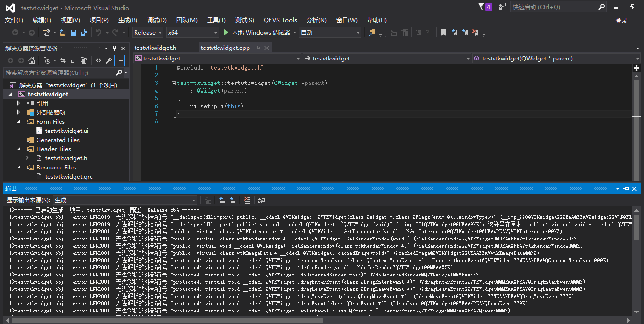Click the Solution Explorer search magnifier
644x324 pixels.
[119, 73]
